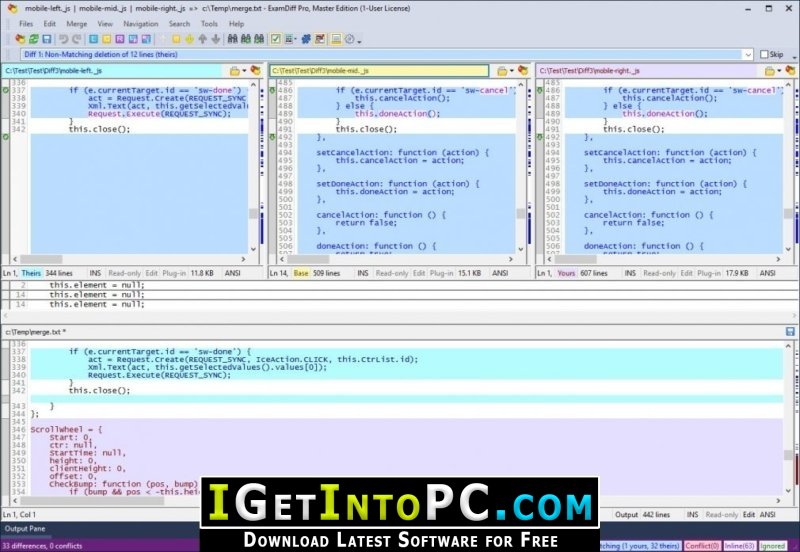
Task: Open folder browse icon for right pane
Action: 770,71
